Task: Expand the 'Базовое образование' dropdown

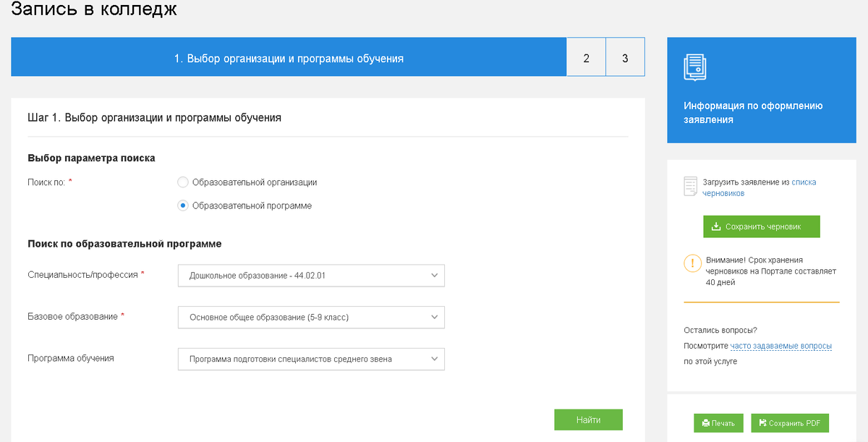Action: [311, 317]
